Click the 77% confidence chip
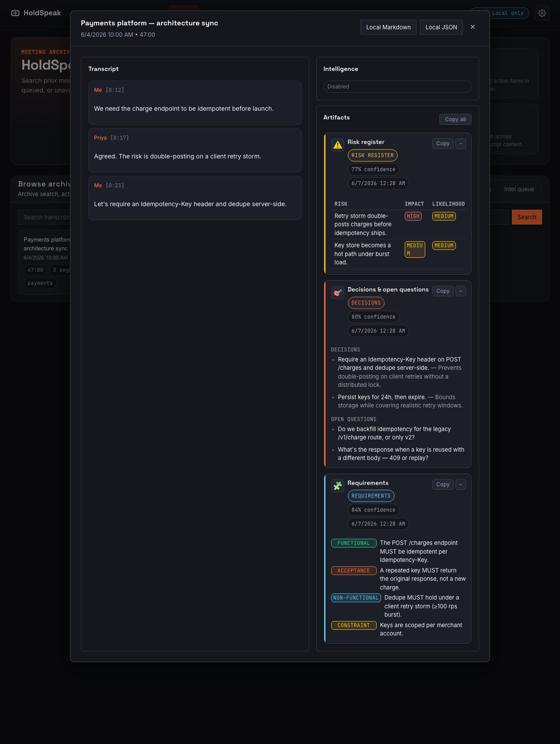This screenshot has width=560, height=744. coord(374,169)
